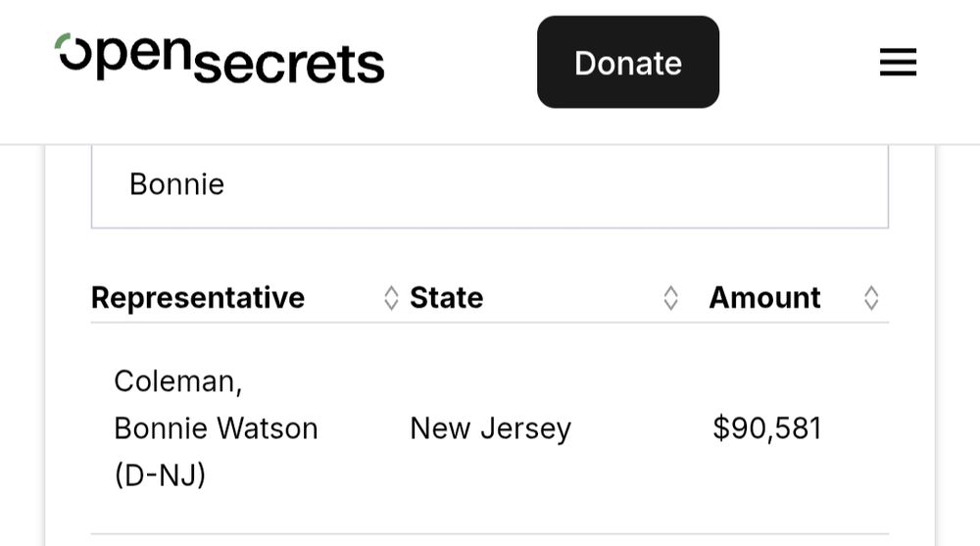
Task: Sort by Amount using its sort arrows
Action: (871, 298)
